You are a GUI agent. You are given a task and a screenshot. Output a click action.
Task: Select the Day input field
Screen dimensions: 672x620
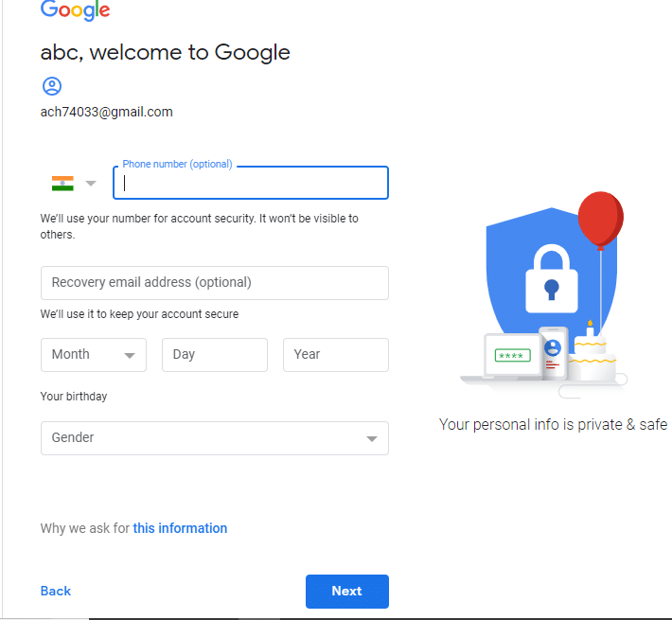pyautogui.click(x=214, y=355)
